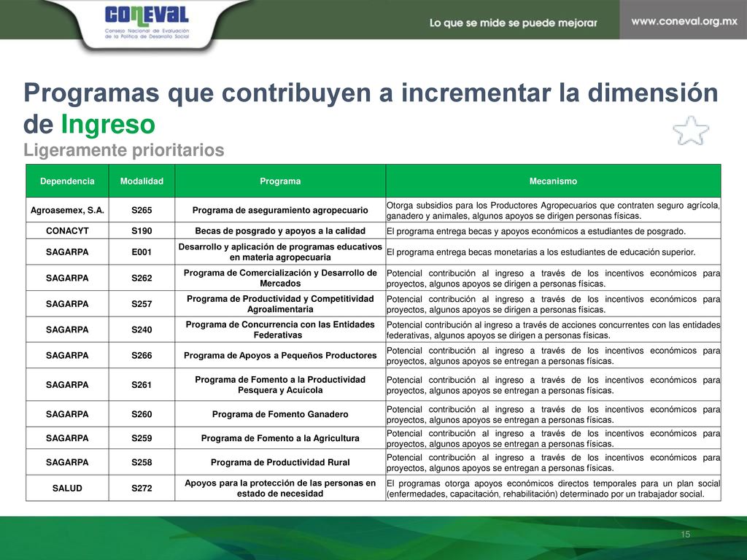The width and height of the screenshot is (747, 560).
Task: Click 'Programa de Productividad y Competitividad Agroalimentaria'
Action: (x=280, y=304)
